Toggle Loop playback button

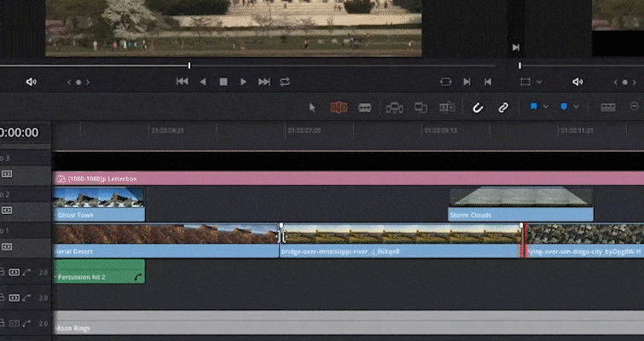pyautogui.click(x=285, y=82)
